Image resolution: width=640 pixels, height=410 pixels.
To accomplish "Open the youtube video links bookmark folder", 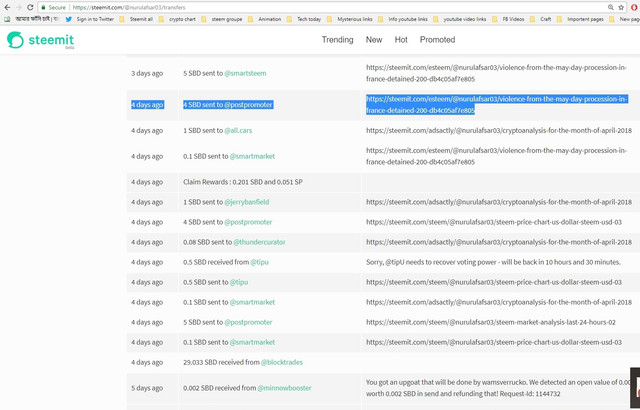I will [460, 19].
